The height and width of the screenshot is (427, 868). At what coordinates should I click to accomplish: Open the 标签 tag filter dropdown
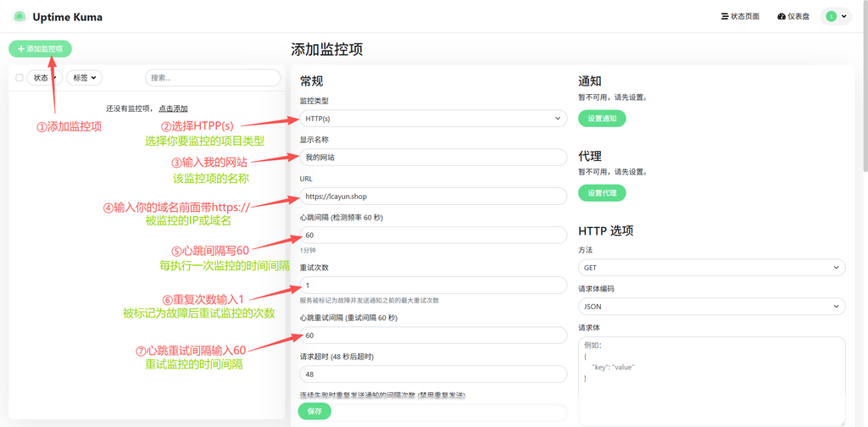[x=84, y=78]
